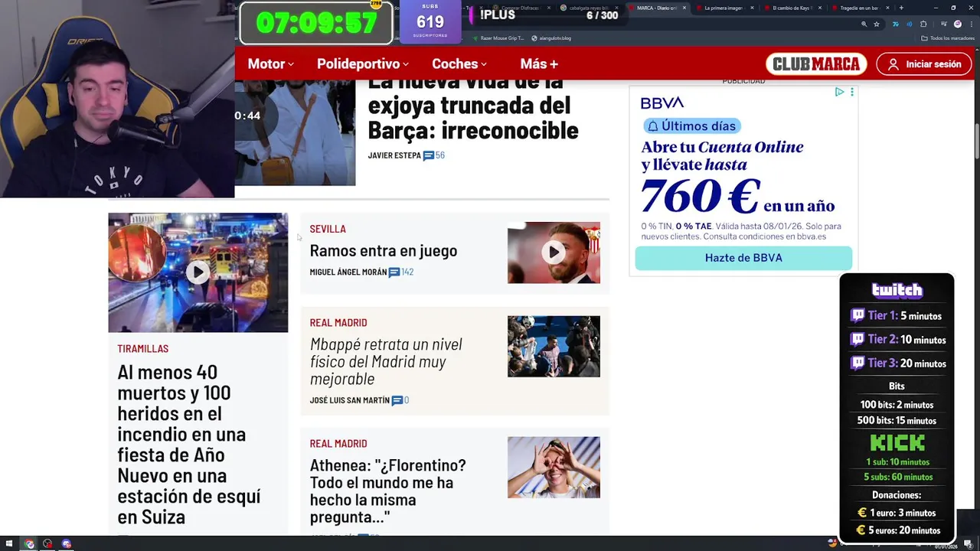980x551 pixels.
Task: Play the Ramos video thumbnail
Action: click(x=554, y=253)
